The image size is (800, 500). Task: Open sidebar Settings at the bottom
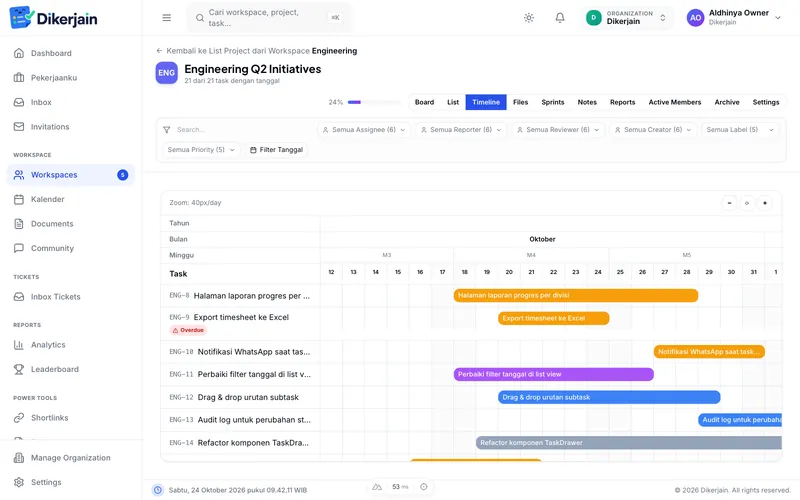(x=71, y=483)
